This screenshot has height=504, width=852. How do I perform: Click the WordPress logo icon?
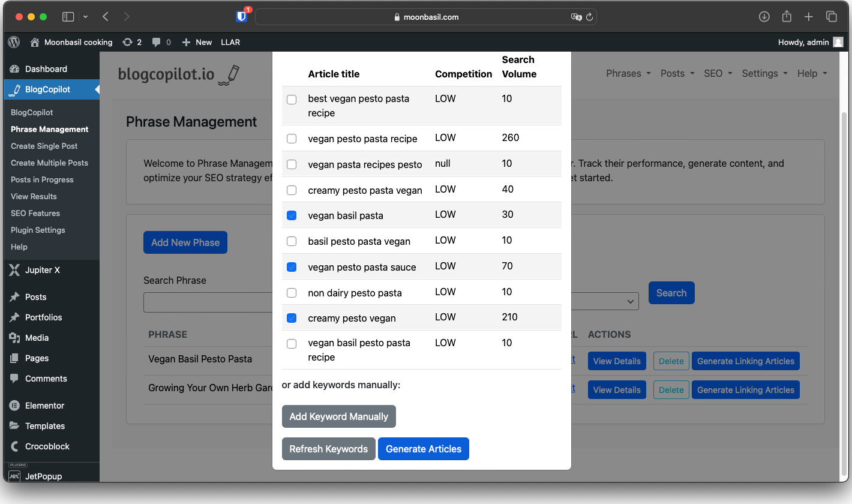[x=14, y=42]
